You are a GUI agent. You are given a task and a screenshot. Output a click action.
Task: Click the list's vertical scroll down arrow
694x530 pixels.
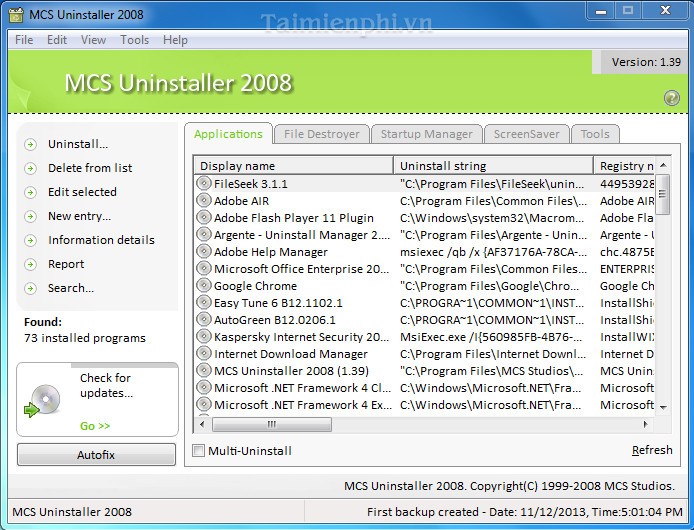(x=663, y=407)
